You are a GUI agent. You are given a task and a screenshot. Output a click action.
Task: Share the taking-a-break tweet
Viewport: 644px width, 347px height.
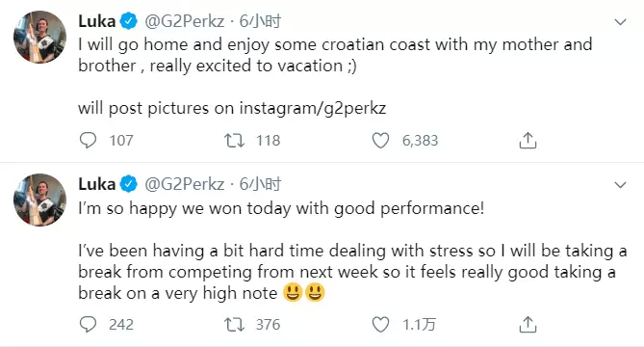[528, 325]
